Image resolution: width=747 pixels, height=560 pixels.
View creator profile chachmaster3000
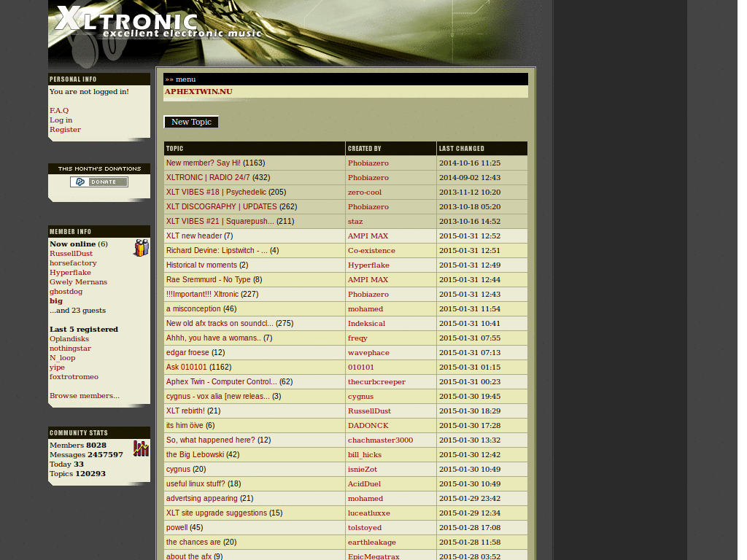pos(380,440)
